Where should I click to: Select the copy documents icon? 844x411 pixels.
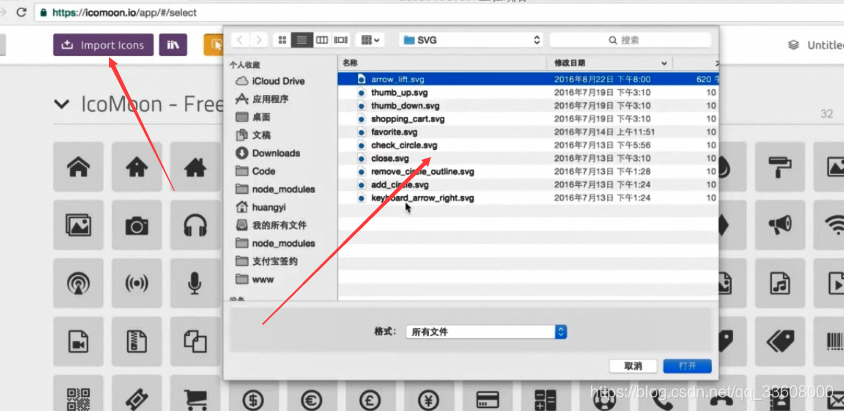[x=195, y=342]
